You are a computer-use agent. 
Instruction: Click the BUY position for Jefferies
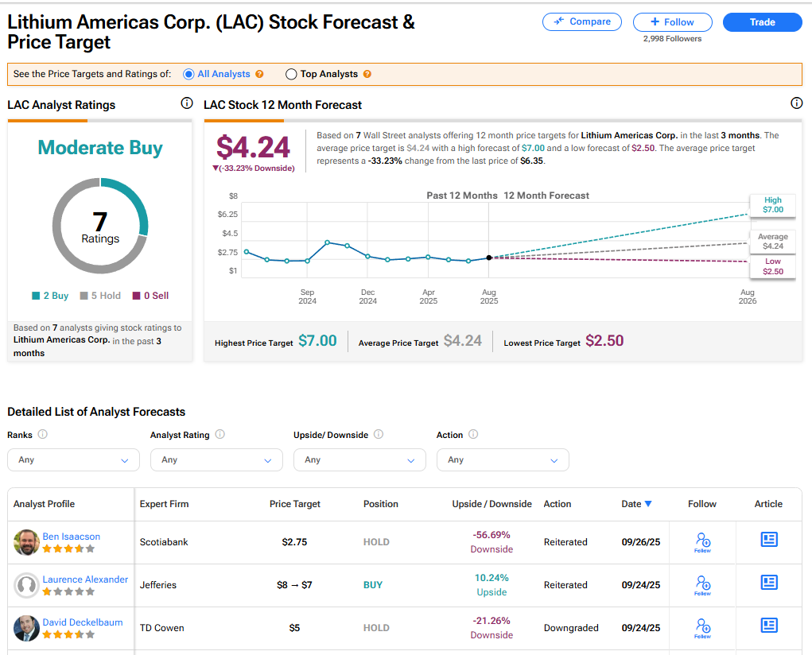373,585
